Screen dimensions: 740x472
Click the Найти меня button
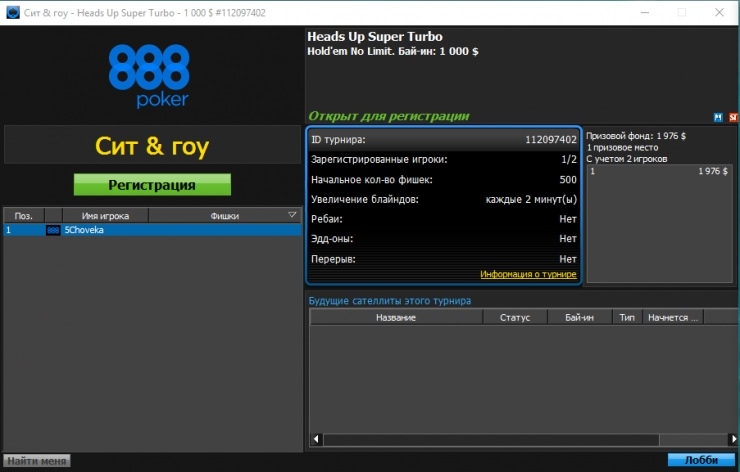[x=37, y=461]
